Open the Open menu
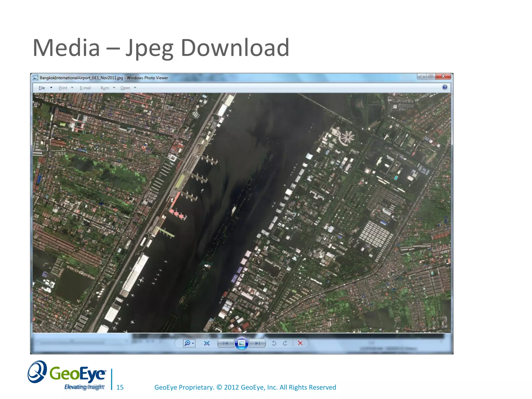The width and height of the screenshot is (532, 399). (x=125, y=88)
